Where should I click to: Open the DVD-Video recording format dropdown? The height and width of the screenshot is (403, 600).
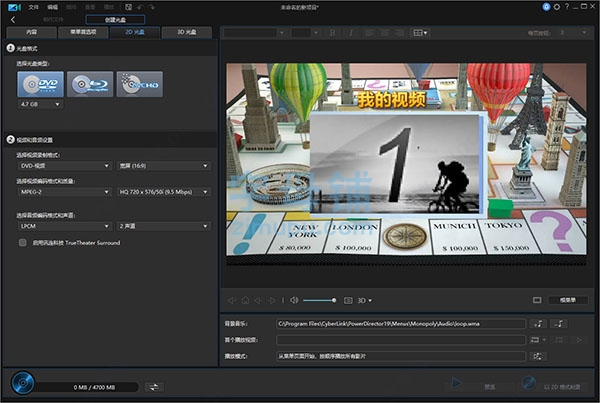(x=65, y=166)
